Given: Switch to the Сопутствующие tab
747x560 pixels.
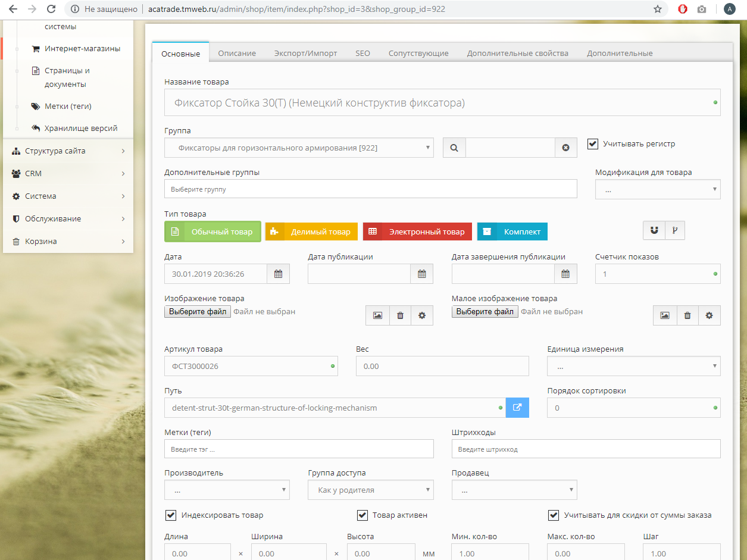Looking at the screenshot, I should tap(418, 53).
